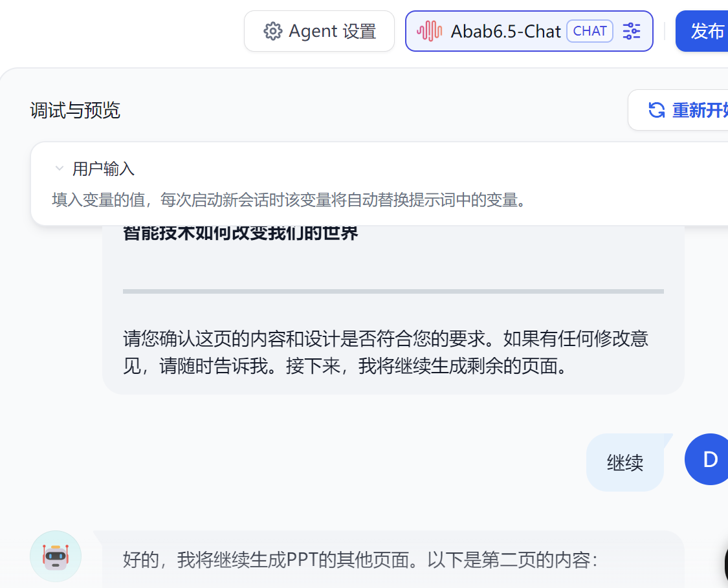Click the divider line in the PPT preview
Screen dimensions: 728x588
pos(393,290)
